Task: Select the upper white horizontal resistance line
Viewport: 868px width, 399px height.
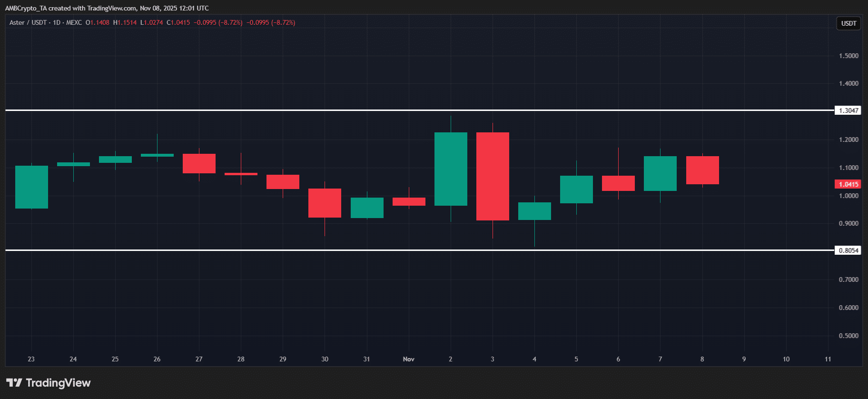Action: click(286, 110)
